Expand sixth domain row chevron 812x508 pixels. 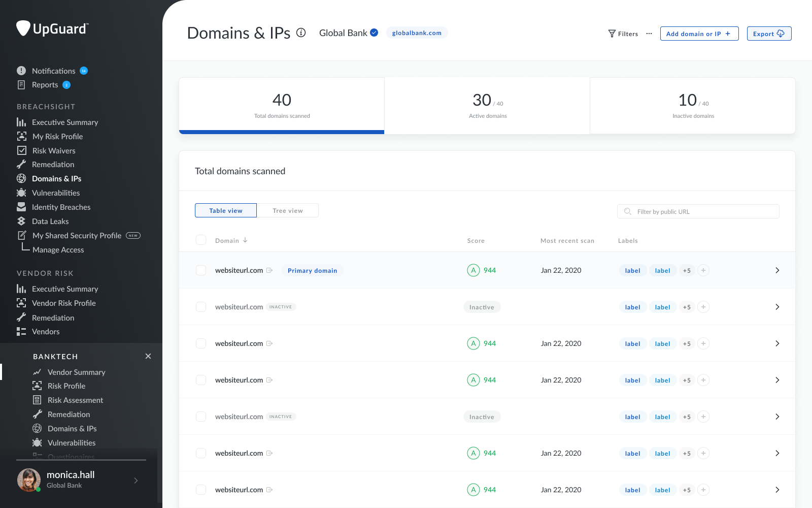click(x=777, y=453)
